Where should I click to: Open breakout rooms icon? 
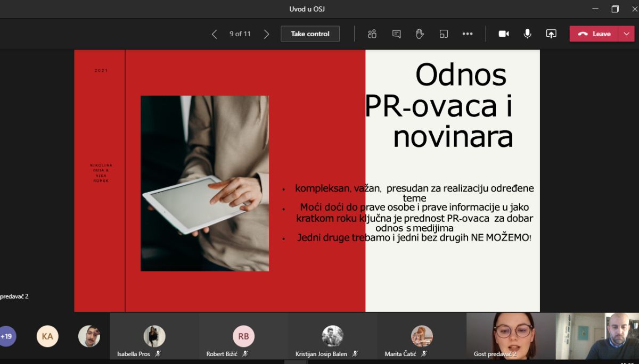(444, 34)
